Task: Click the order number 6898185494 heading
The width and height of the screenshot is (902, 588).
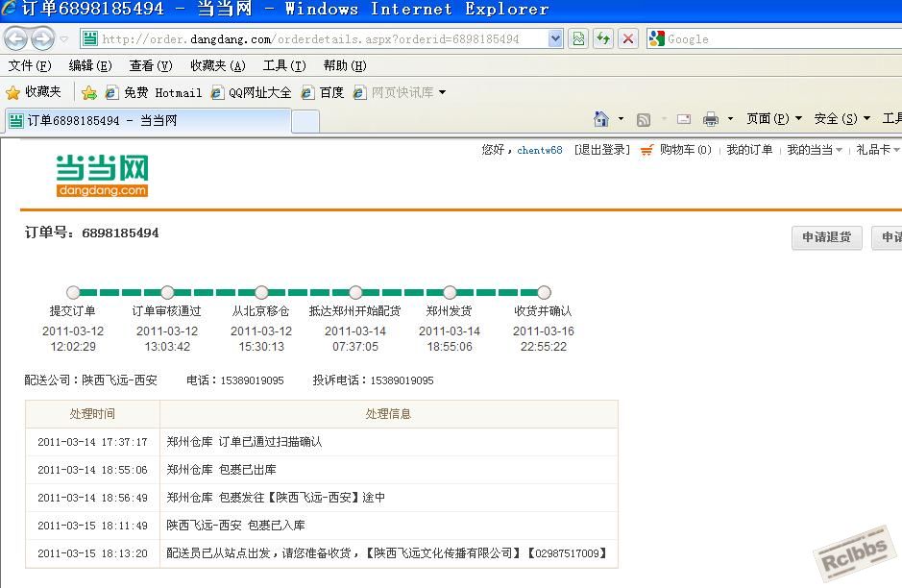Action: [91, 233]
